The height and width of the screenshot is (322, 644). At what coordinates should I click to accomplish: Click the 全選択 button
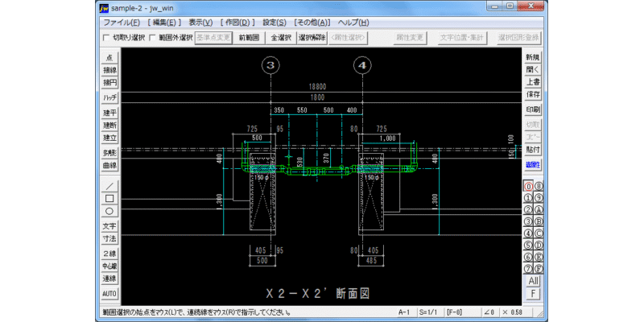coord(281,38)
